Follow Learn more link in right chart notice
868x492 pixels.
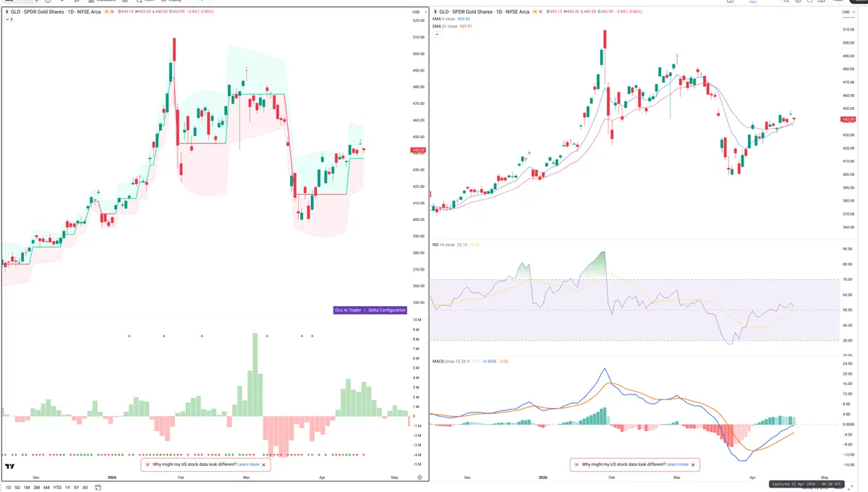(678, 465)
